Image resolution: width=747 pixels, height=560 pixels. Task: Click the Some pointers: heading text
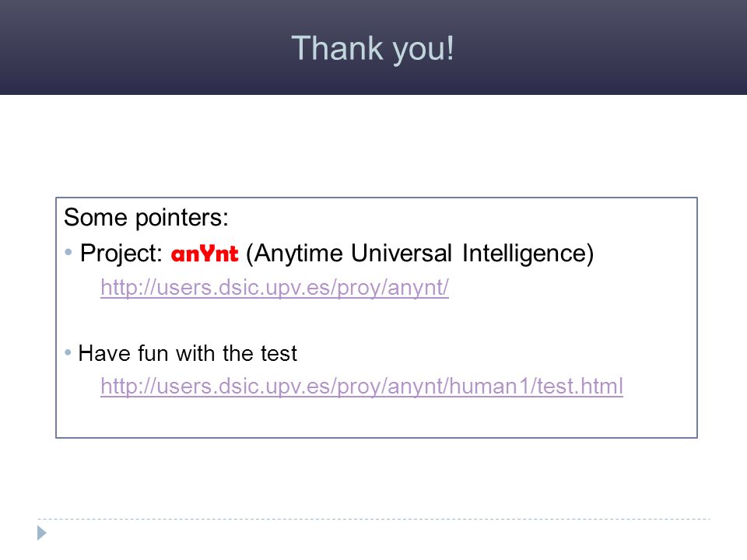point(146,218)
